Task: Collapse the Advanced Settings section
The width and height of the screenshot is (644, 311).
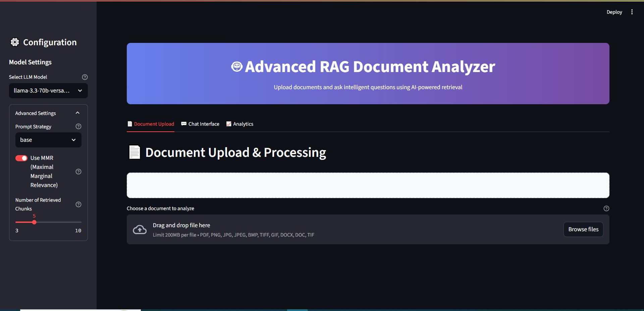Action: 77,113
